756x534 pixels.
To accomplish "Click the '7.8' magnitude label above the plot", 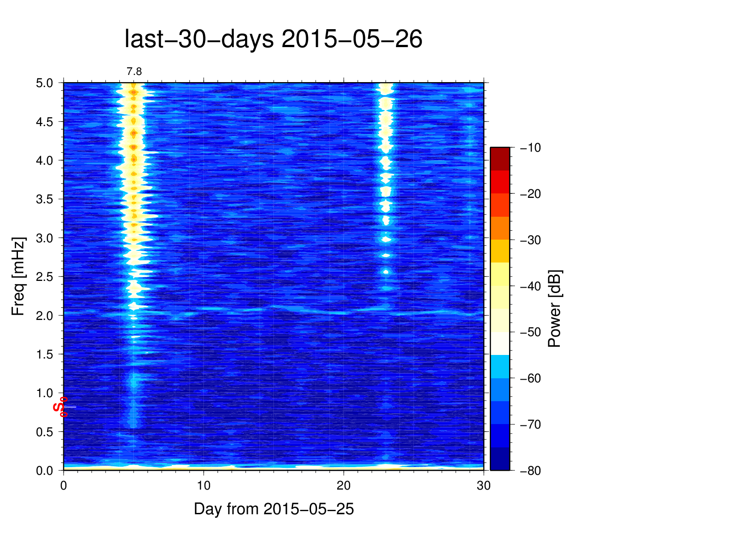I will click(134, 72).
